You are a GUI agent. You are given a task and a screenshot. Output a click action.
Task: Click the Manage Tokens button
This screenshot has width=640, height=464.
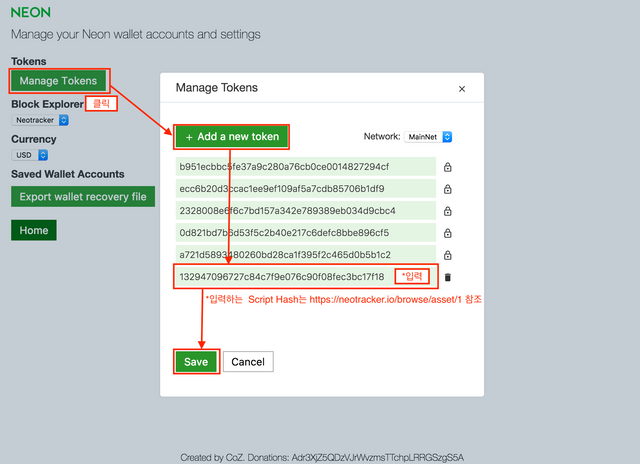click(x=58, y=81)
